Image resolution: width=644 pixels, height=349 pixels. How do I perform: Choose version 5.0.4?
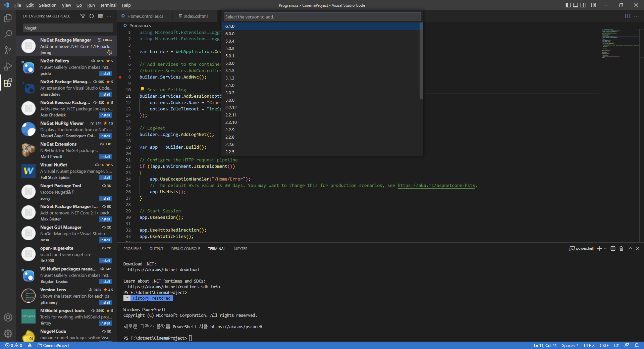point(321,41)
